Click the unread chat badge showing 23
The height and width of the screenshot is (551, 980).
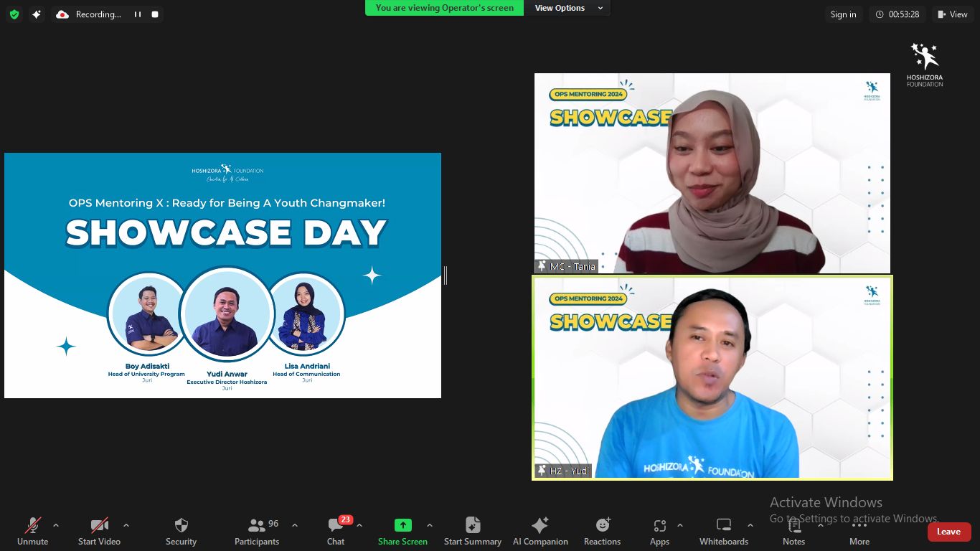346,519
